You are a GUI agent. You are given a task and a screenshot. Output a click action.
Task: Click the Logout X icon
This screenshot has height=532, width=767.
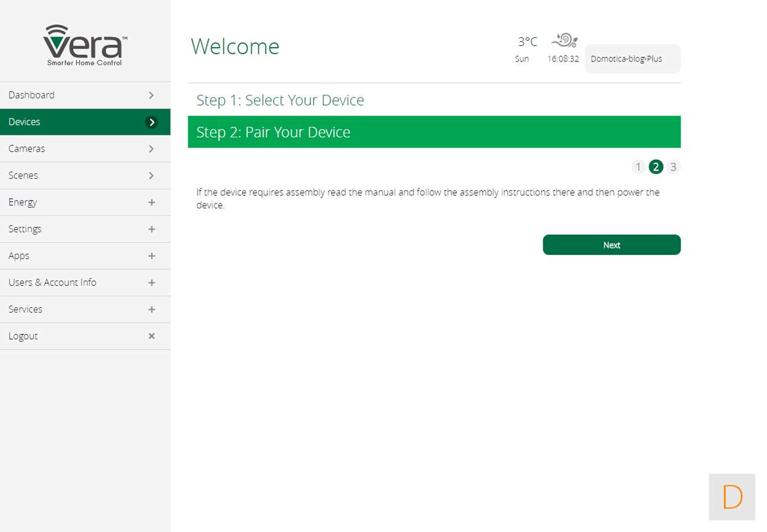pos(152,336)
